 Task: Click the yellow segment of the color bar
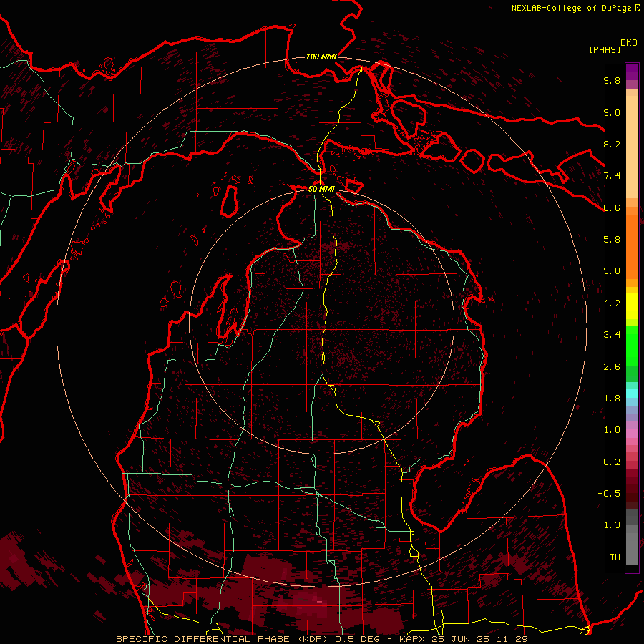(x=632, y=306)
